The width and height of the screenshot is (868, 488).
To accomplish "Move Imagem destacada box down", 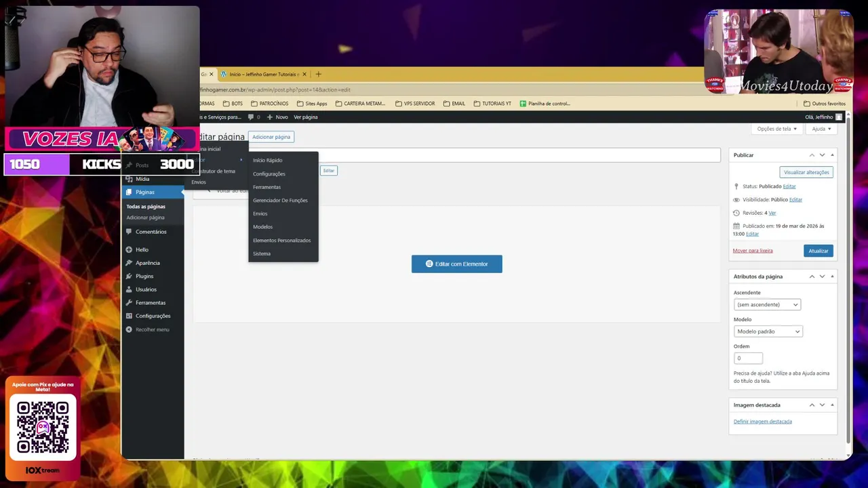I will coord(822,405).
